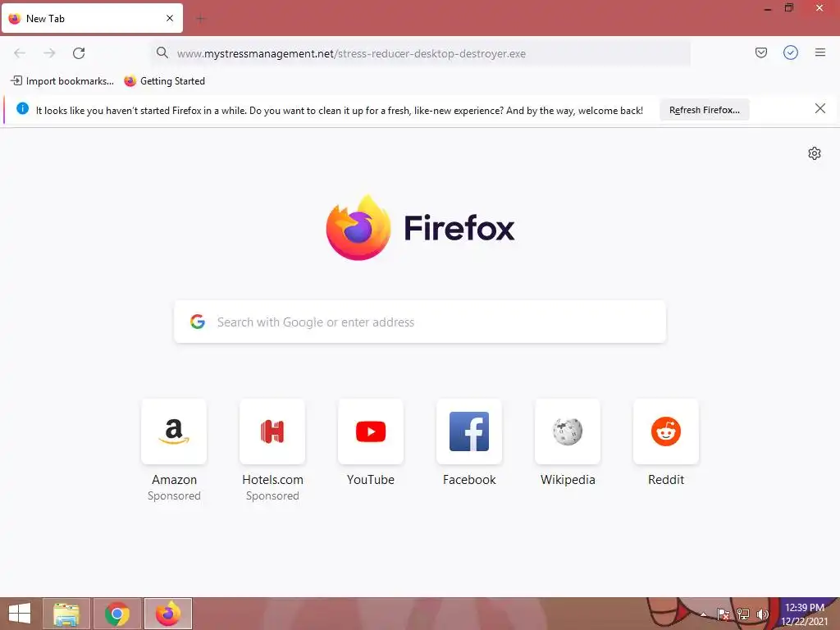This screenshot has height=630, width=840.
Task: Open a new tab with plus button
Action: (x=200, y=19)
